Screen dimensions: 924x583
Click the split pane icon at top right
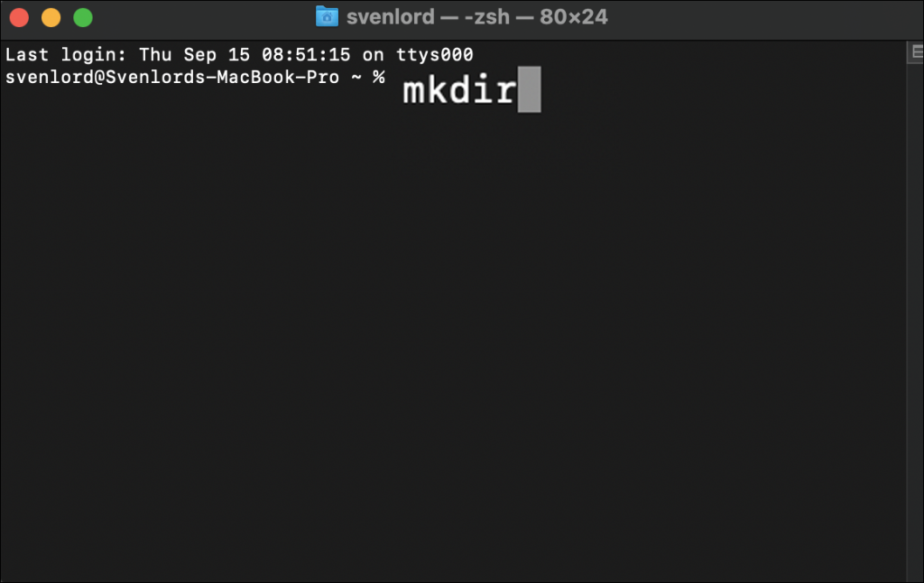click(917, 51)
